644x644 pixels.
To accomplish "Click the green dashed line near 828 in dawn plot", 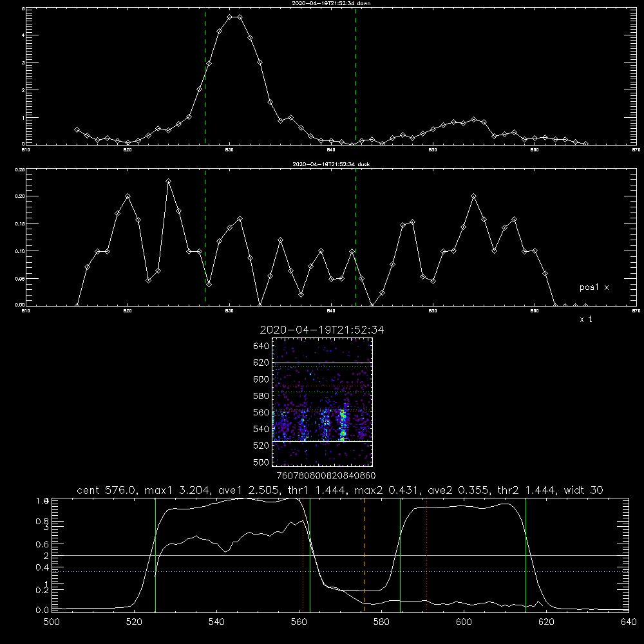I will click(x=205, y=76).
